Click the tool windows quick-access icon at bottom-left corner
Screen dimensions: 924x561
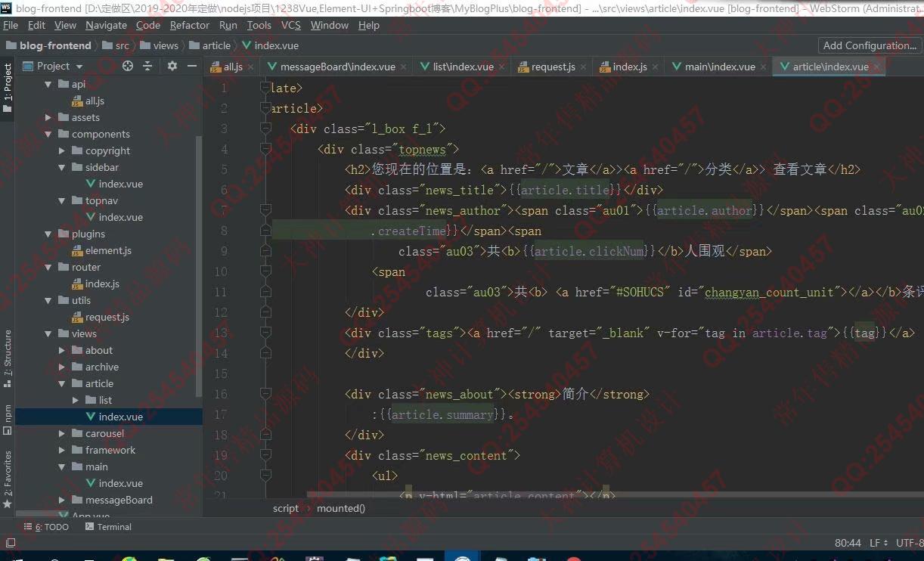(10, 543)
